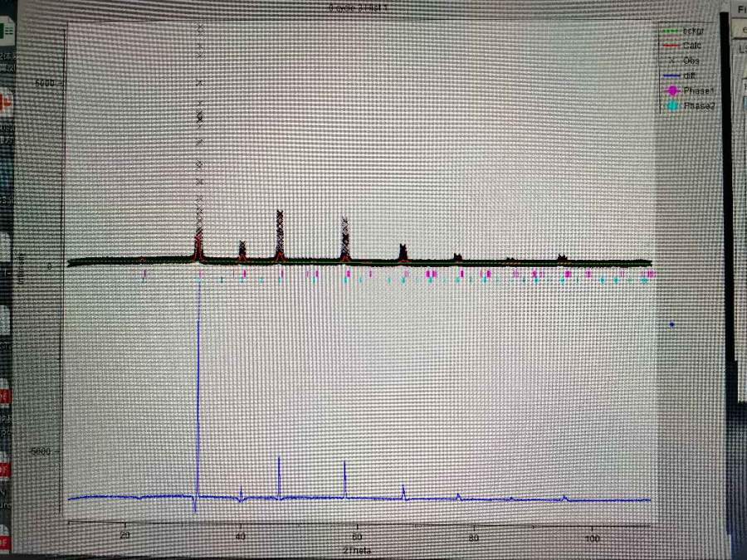Click the magenta Phase1 legend marker
747x560 pixels.
coord(671,90)
